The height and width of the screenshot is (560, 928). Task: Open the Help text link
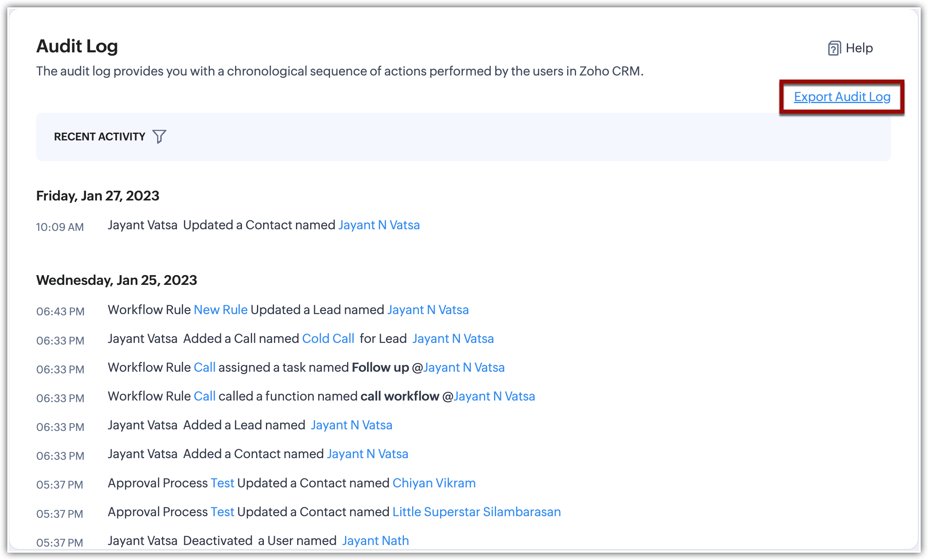(859, 48)
